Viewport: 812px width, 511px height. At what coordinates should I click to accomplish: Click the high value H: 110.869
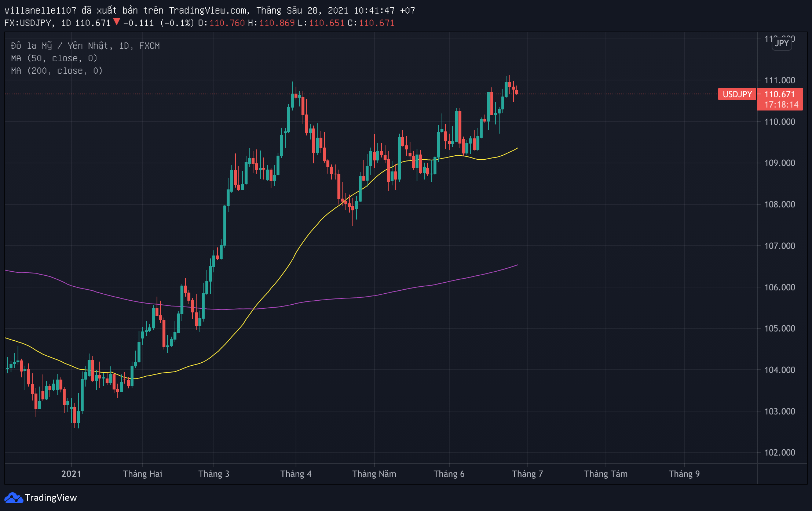click(271, 23)
